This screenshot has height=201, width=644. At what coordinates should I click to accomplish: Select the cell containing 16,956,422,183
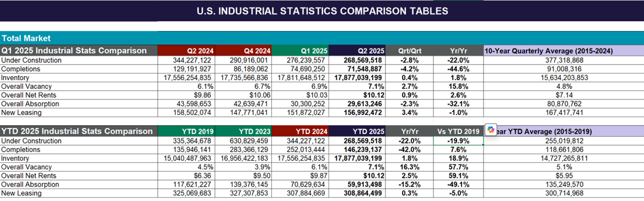[243, 158]
